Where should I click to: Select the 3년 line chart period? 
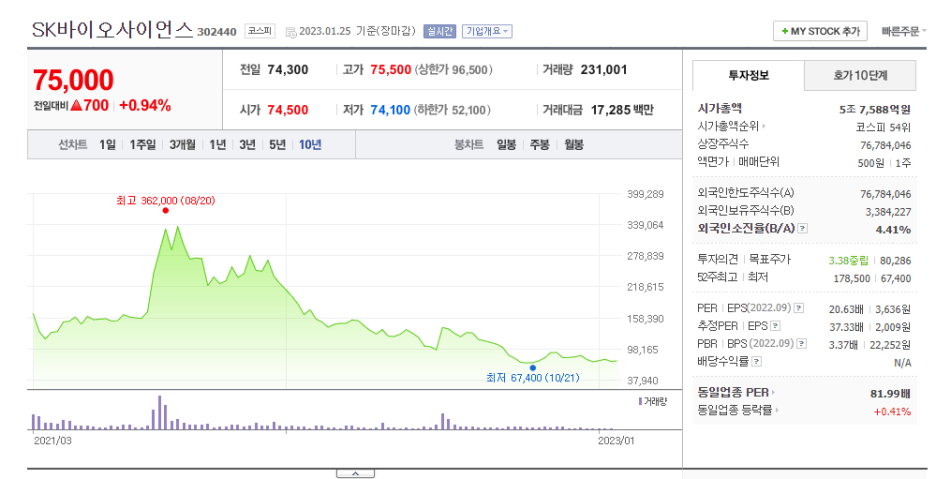tap(247, 145)
